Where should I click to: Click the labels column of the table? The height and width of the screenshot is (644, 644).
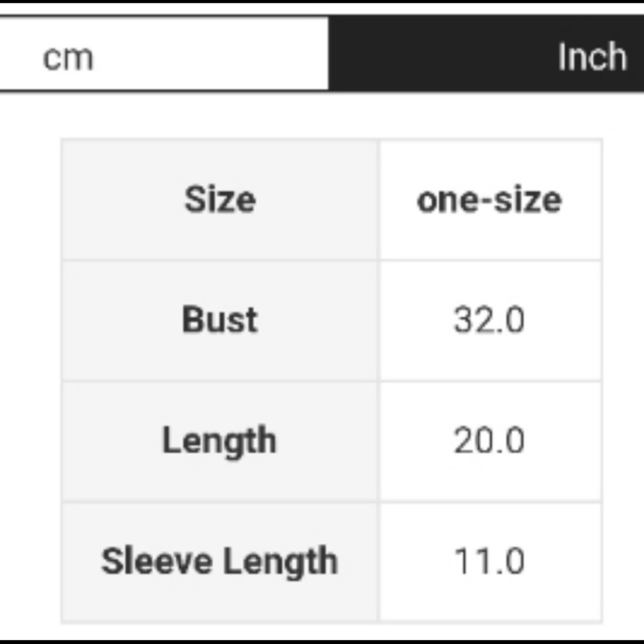[220, 380]
